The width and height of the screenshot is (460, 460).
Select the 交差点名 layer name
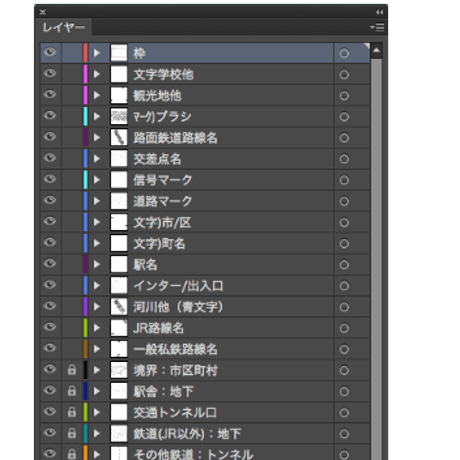pos(157,159)
